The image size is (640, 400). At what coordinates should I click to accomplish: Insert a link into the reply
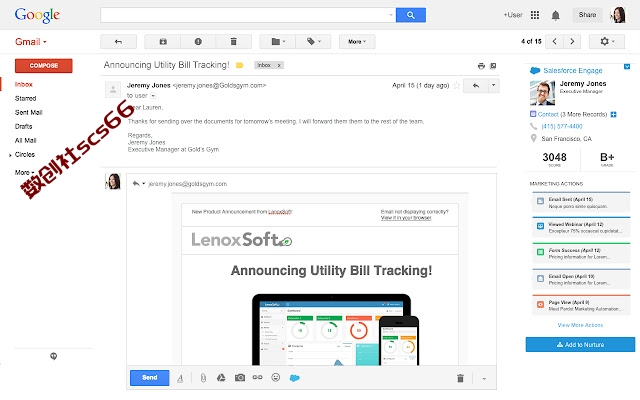point(257,378)
